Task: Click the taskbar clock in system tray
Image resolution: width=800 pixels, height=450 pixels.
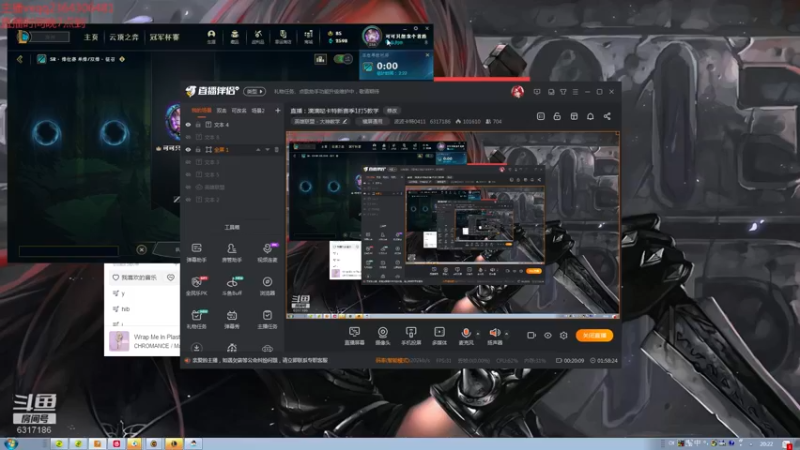Action: [766, 444]
